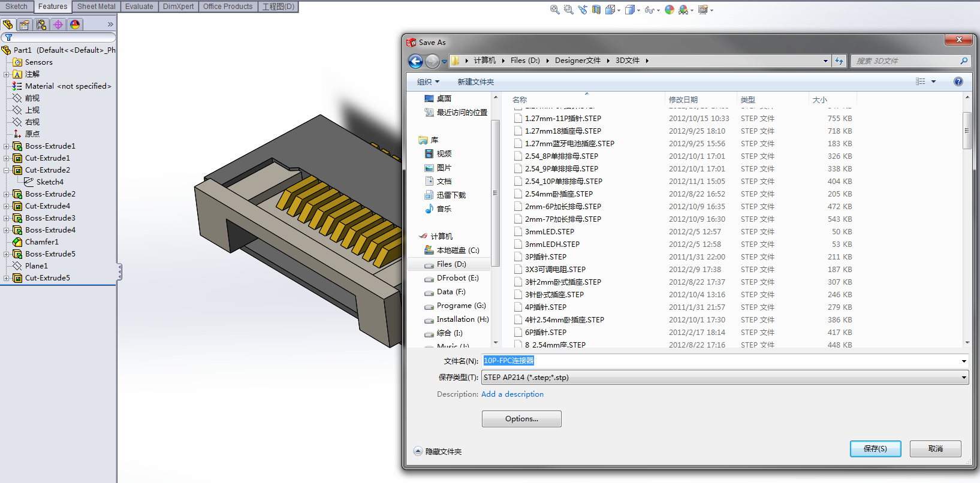Click the Forward navigation button in Save As
The height and width of the screenshot is (483, 980).
pyautogui.click(x=432, y=61)
